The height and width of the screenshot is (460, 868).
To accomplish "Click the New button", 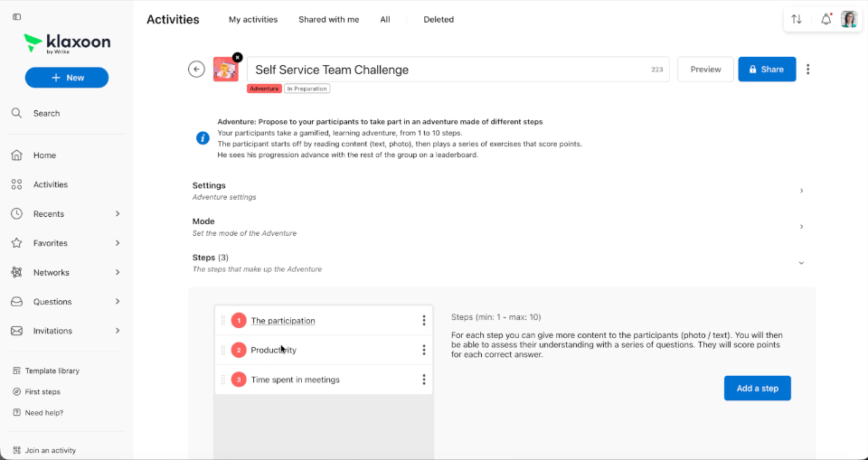I will (67, 78).
